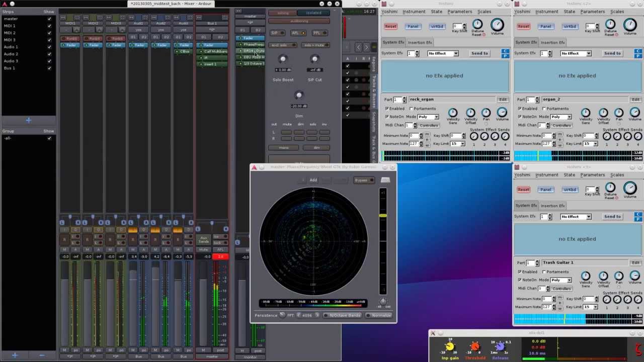Open No Effect dropdown in Trash Guitar Yoshimi window
This screenshot has width=644, height=362.
[x=576, y=217]
